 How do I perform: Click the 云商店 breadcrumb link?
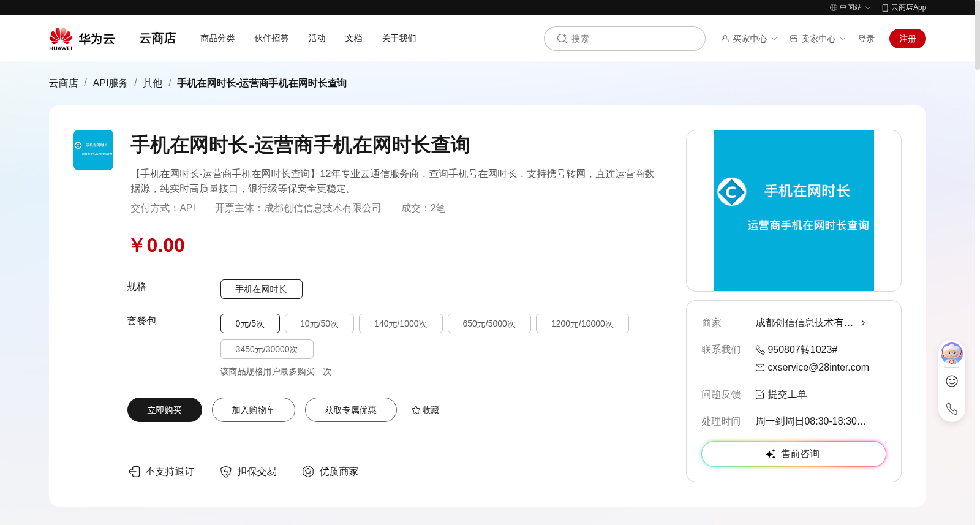click(64, 83)
